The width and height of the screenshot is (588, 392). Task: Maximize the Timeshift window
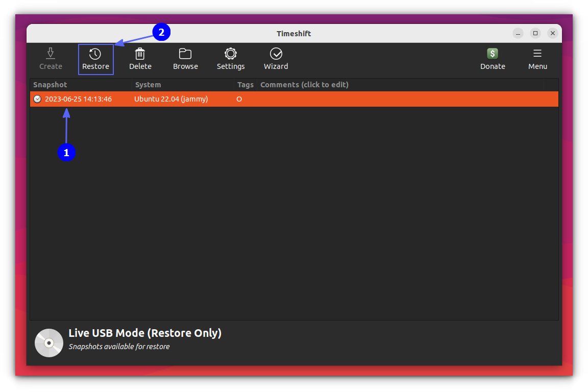tap(535, 33)
